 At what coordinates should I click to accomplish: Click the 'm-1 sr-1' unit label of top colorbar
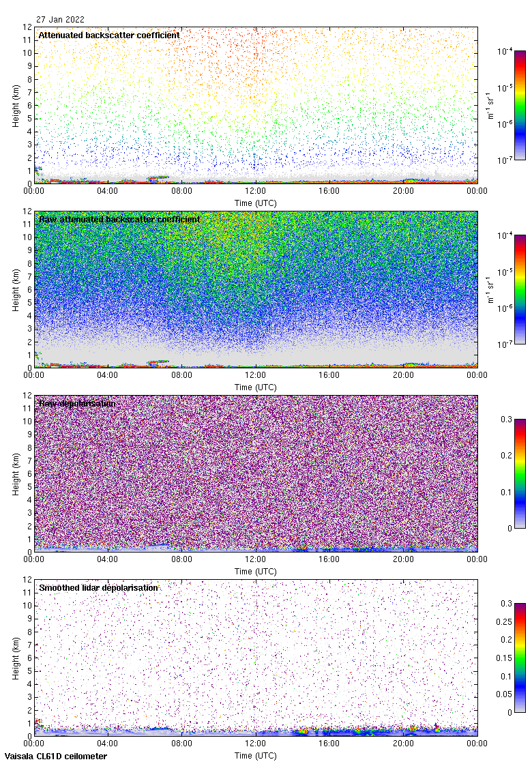point(491,105)
